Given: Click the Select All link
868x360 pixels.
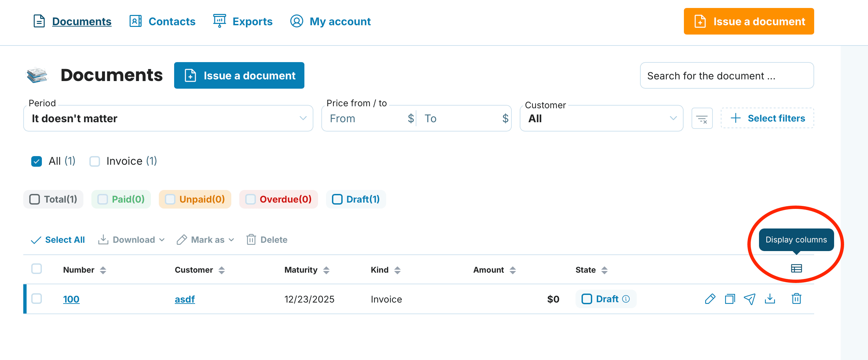Looking at the screenshot, I should pyautogui.click(x=57, y=240).
